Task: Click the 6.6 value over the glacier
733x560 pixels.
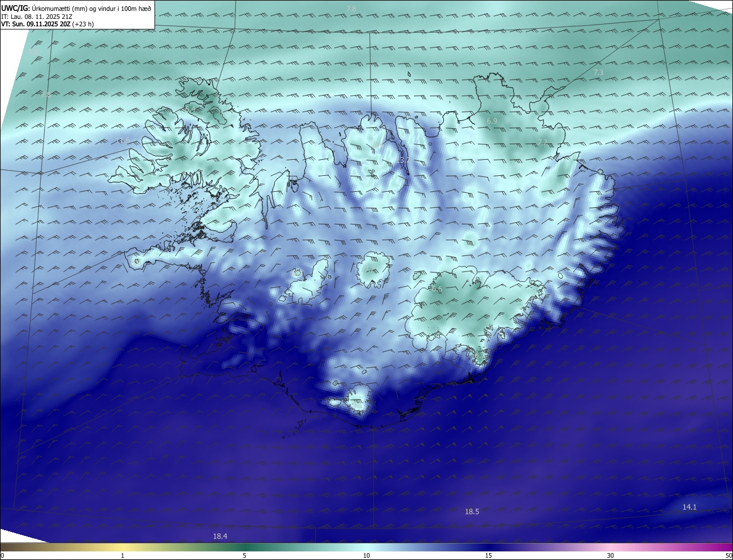Action: tap(437, 290)
